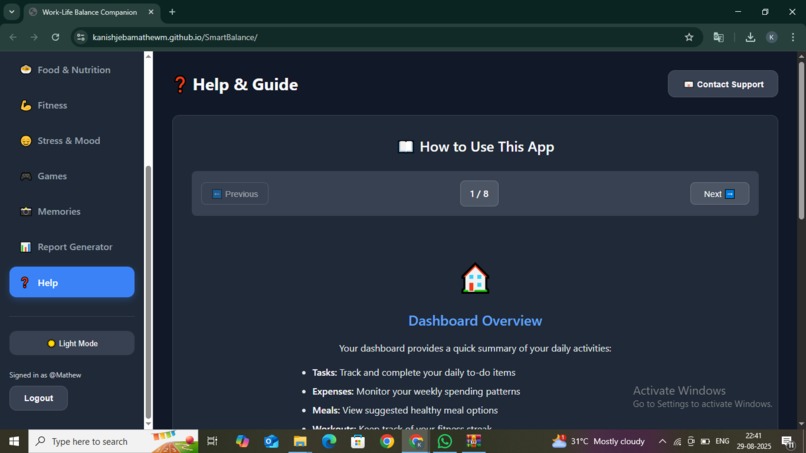Click the Dashboard Overview heading

[475, 321]
